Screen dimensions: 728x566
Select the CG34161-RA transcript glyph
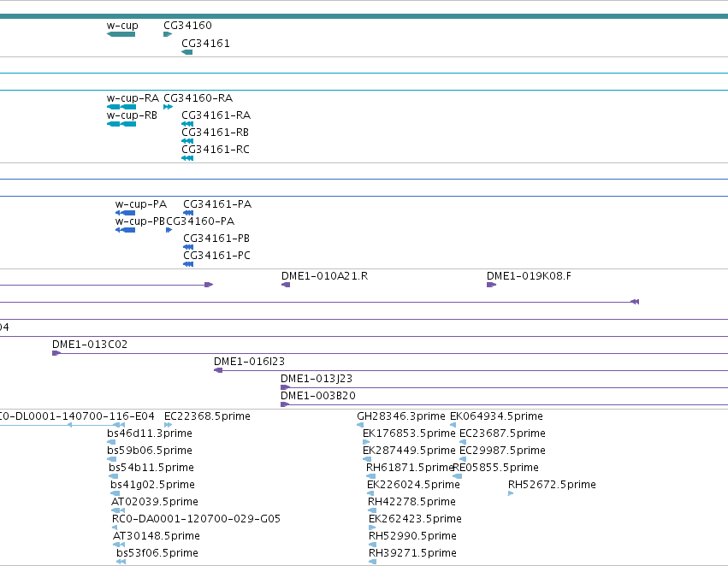[x=187, y=124]
